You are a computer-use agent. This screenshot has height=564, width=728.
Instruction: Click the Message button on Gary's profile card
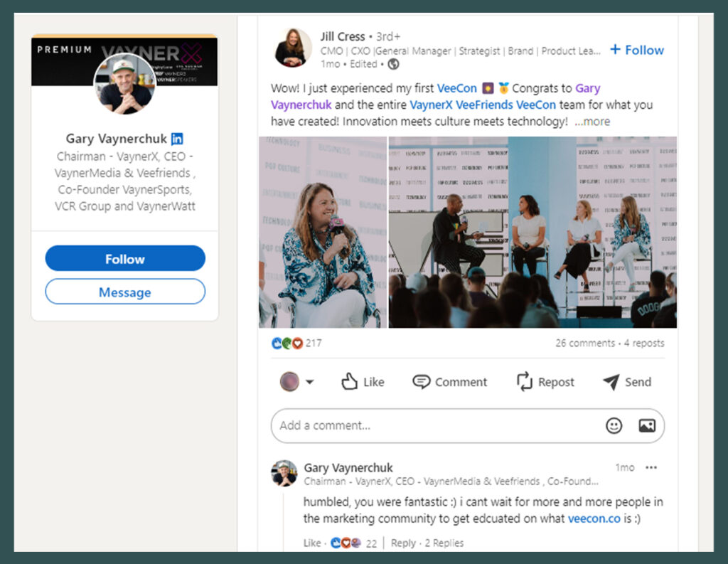tap(124, 292)
